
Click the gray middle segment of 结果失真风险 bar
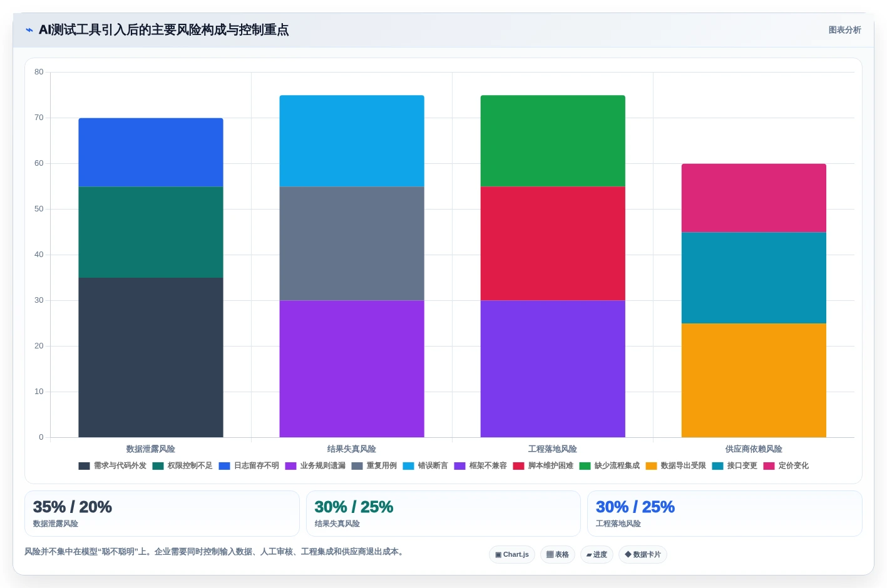point(352,243)
